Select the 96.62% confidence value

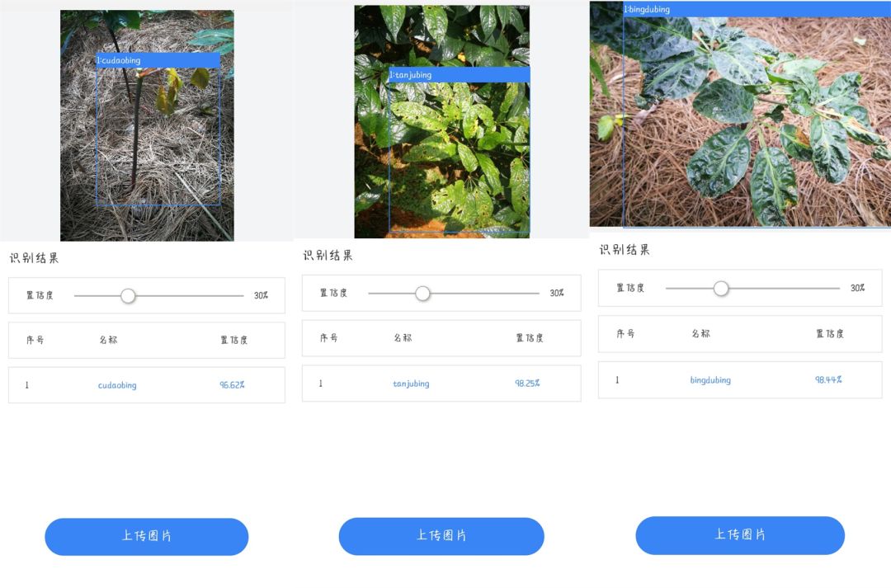tap(232, 385)
